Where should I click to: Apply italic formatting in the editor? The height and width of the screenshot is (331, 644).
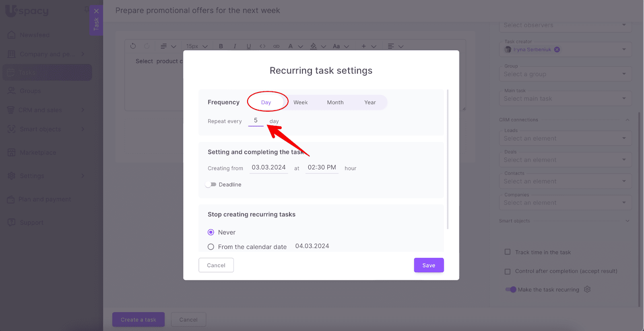click(x=235, y=46)
